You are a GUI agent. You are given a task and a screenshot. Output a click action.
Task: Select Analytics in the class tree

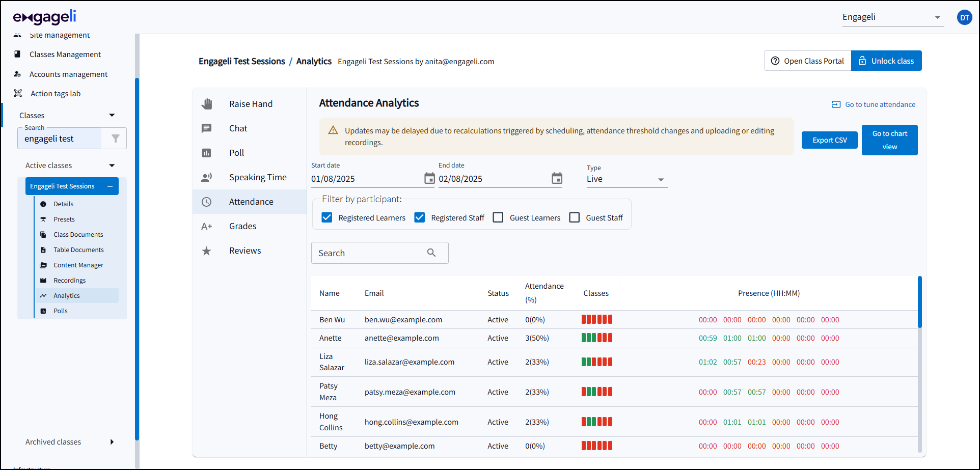pyautogui.click(x=77, y=295)
